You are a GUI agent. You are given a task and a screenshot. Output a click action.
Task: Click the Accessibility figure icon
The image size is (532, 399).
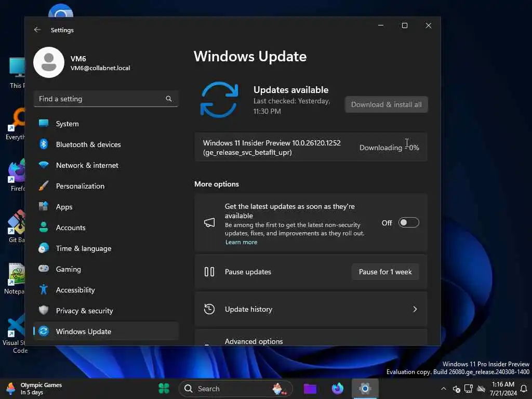pyautogui.click(x=44, y=289)
